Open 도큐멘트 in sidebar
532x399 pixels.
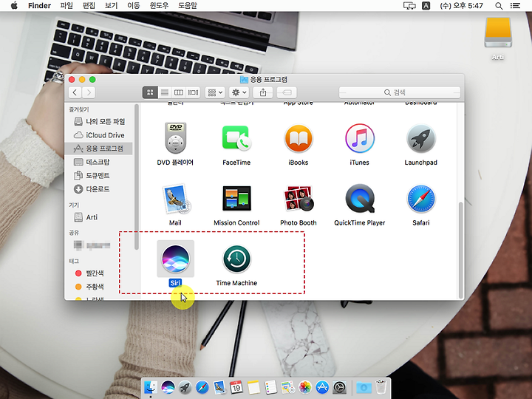tap(100, 175)
